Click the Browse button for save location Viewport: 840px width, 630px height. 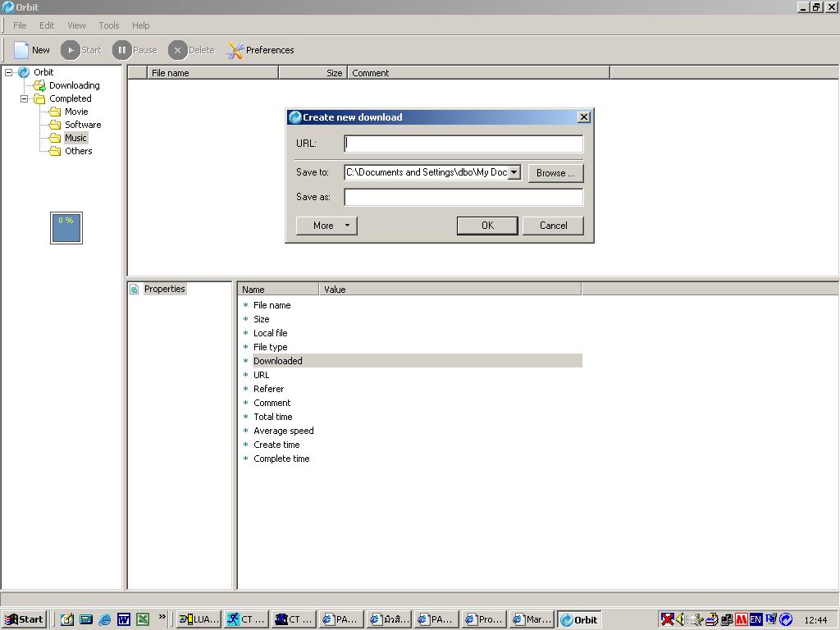(x=555, y=173)
